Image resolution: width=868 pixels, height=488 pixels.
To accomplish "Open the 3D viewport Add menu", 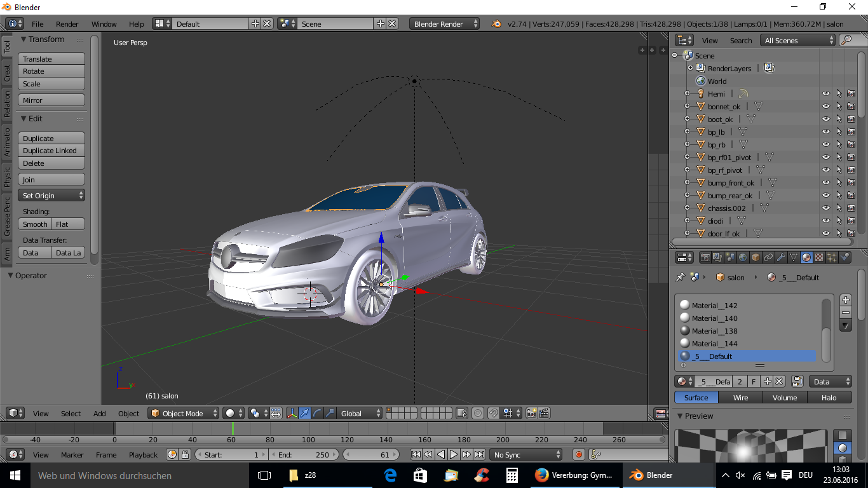I will click(100, 413).
